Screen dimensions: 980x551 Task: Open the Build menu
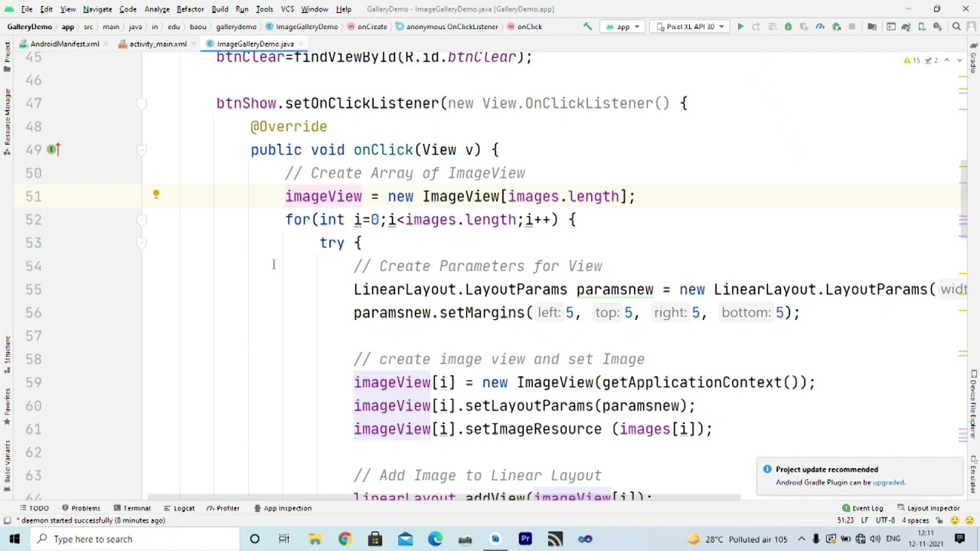tap(220, 9)
